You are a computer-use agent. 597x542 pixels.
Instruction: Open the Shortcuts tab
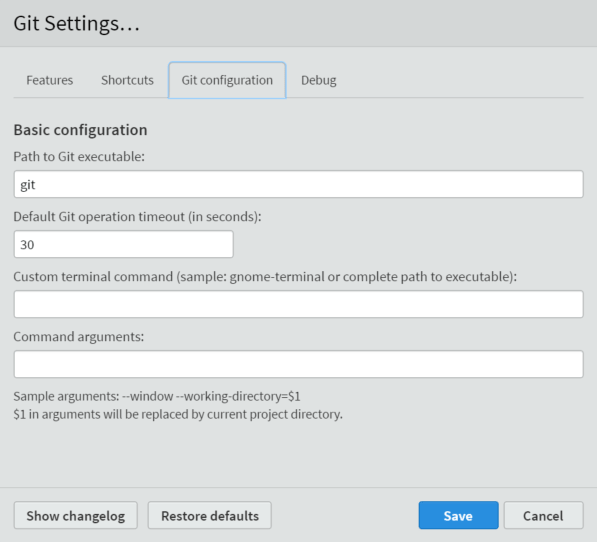pyautogui.click(x=127, y=80)
